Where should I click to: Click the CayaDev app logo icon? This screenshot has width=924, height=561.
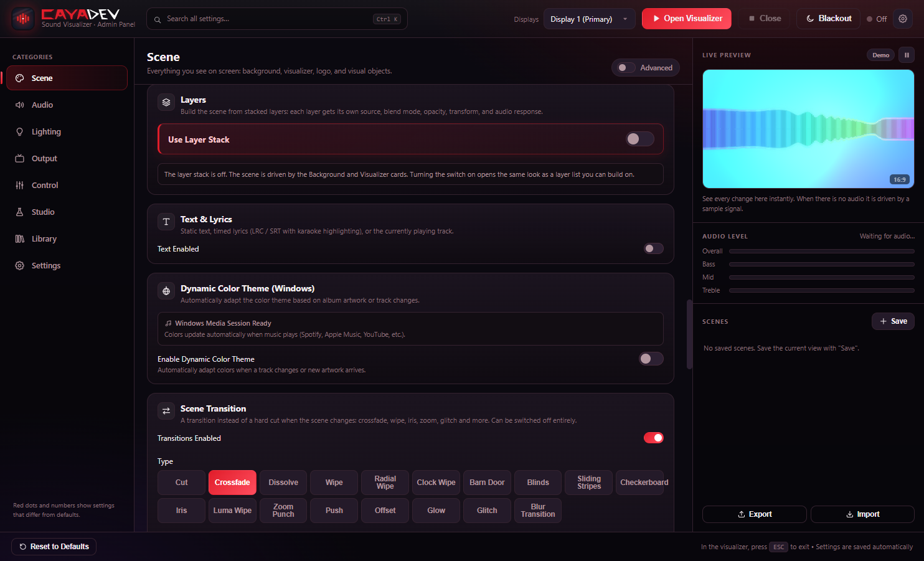click(x=23, y=19)
